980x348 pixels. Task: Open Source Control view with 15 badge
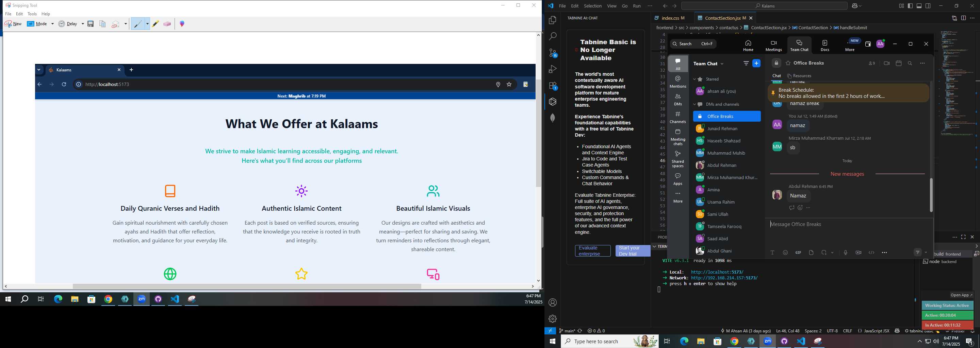coord(553,53)
